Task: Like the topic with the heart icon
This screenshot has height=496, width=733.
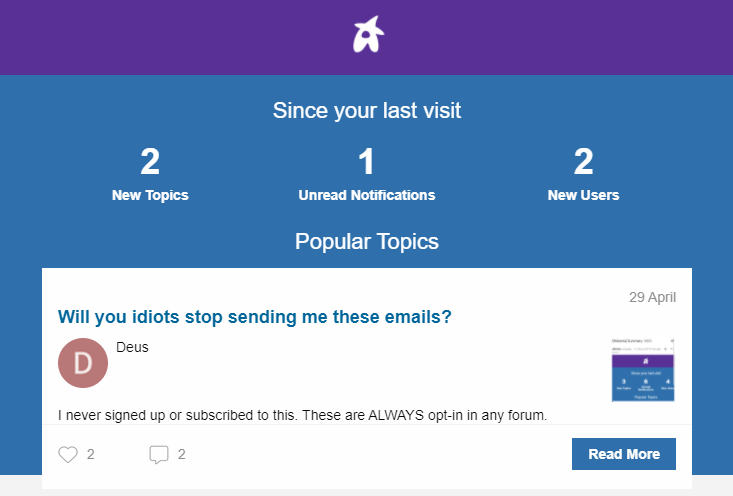Action: [68, 455]
